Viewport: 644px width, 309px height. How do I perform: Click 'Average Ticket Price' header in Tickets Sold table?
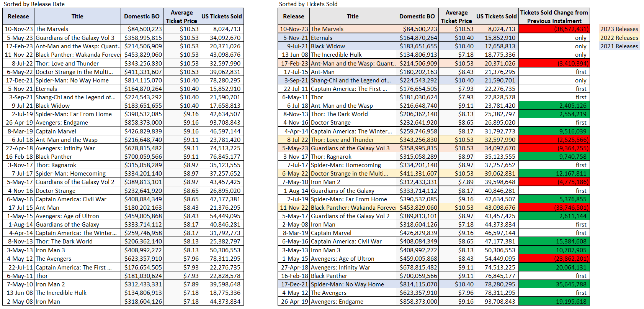coord(457,16)
